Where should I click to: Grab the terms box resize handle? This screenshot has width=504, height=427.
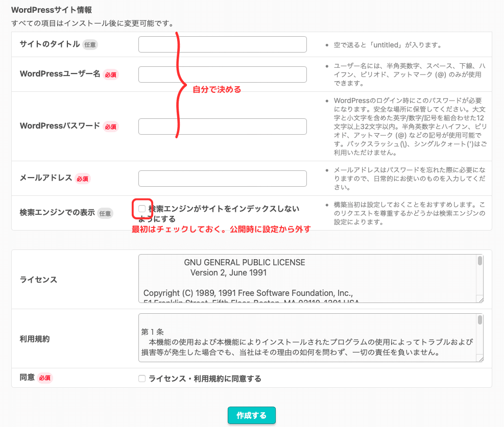(481, 359)
